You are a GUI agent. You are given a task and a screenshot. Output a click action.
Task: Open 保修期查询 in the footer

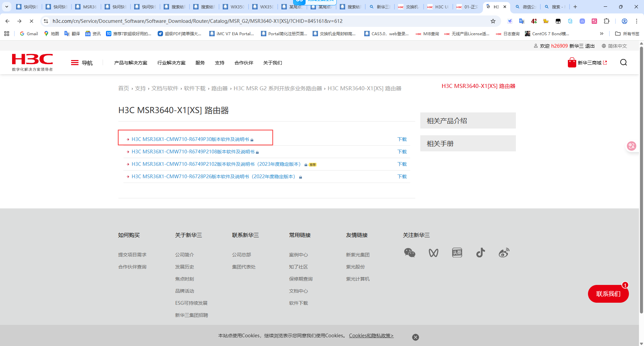[301, 279]
